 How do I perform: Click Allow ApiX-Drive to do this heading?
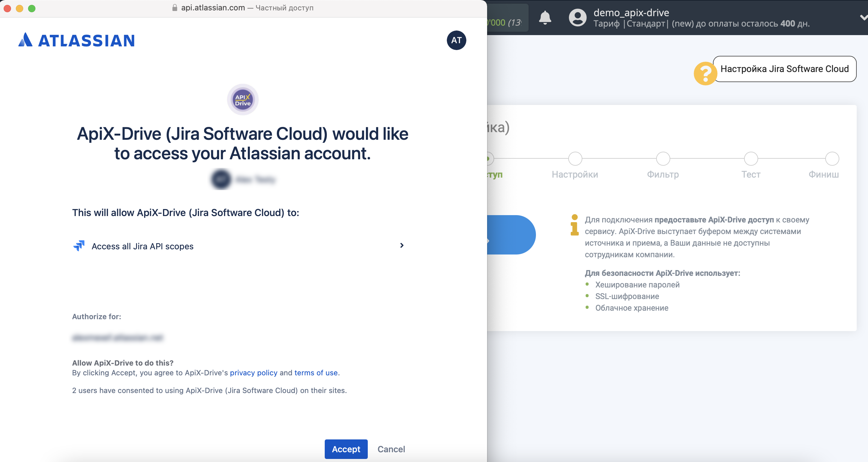tap(123, 363)
